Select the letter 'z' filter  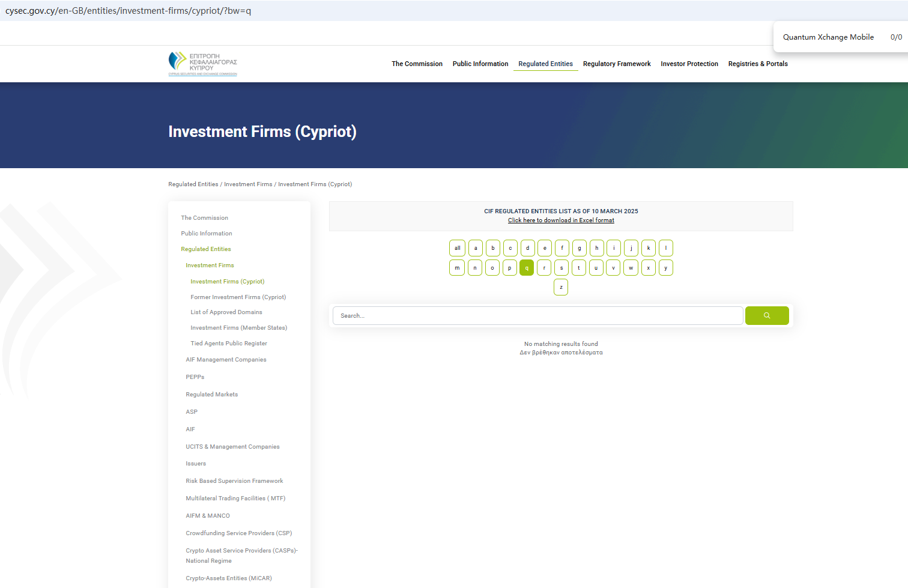coord(560,287)
